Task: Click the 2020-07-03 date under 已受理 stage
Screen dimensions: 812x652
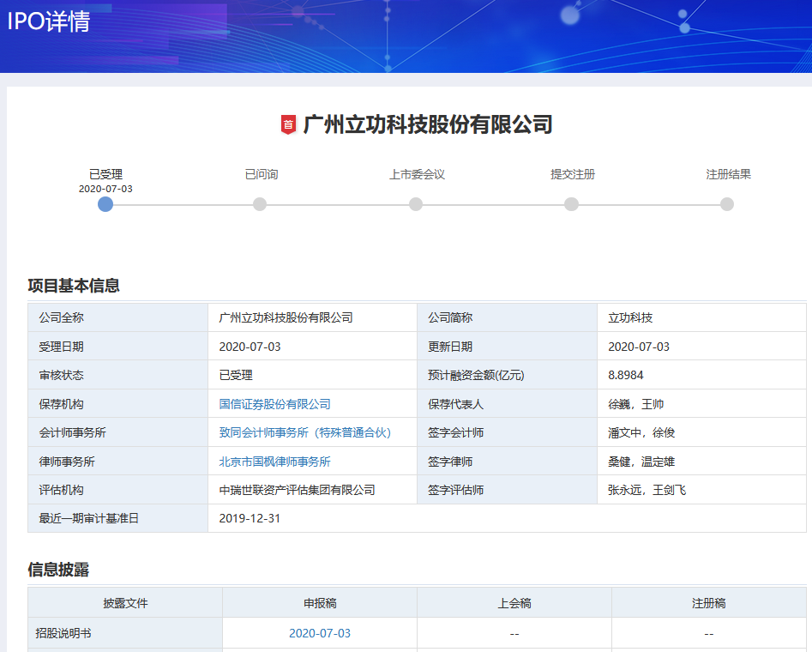Action: (x=105, y=189)
